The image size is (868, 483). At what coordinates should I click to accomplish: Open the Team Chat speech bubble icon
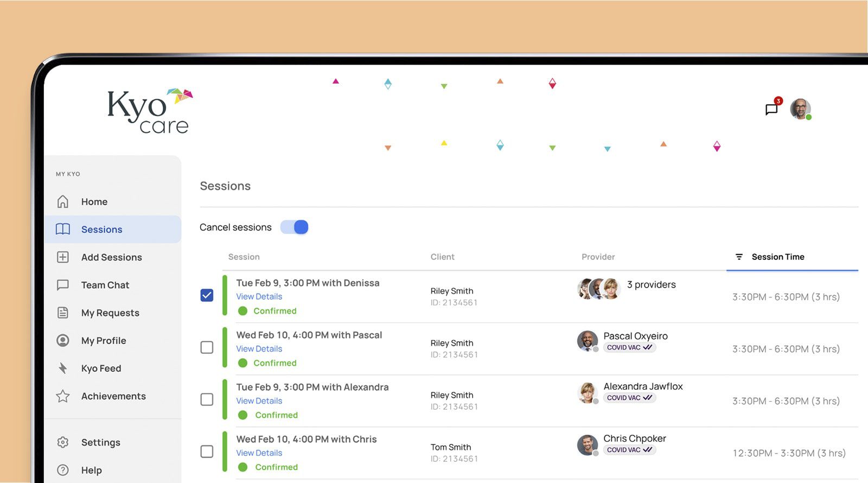point(63,285)
